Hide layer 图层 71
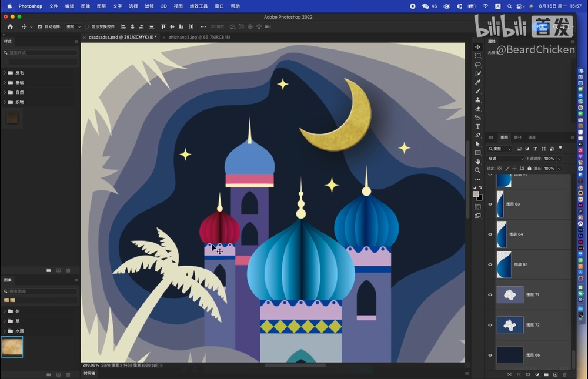The height and width of the screenshot is (379, 588). click(490, 294)
